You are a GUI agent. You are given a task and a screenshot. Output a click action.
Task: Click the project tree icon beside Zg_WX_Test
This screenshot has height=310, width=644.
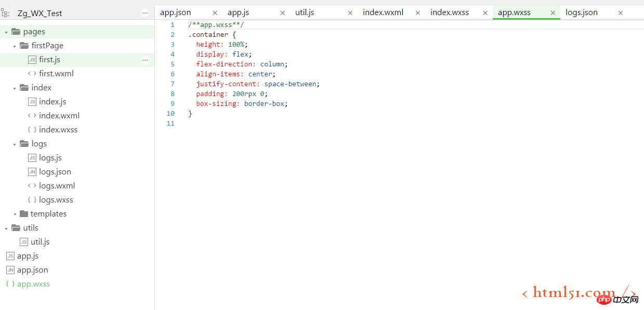pos(5,13)
